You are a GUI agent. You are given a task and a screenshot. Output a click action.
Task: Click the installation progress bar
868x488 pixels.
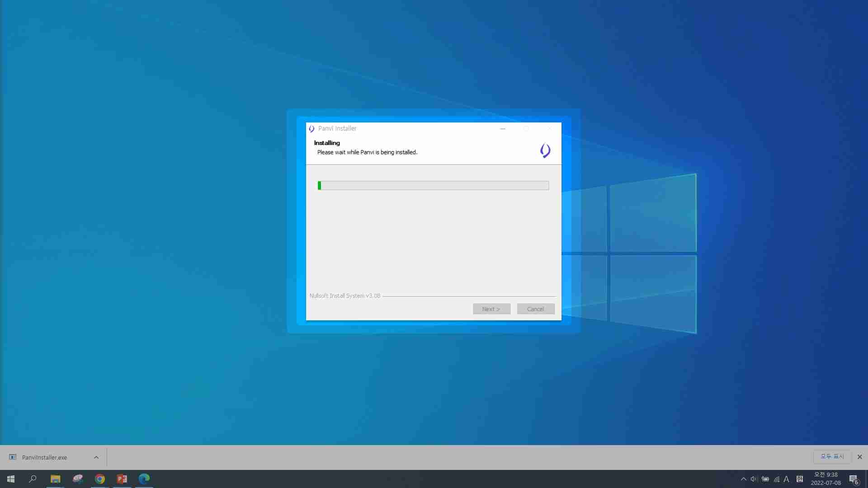point(433,186)
